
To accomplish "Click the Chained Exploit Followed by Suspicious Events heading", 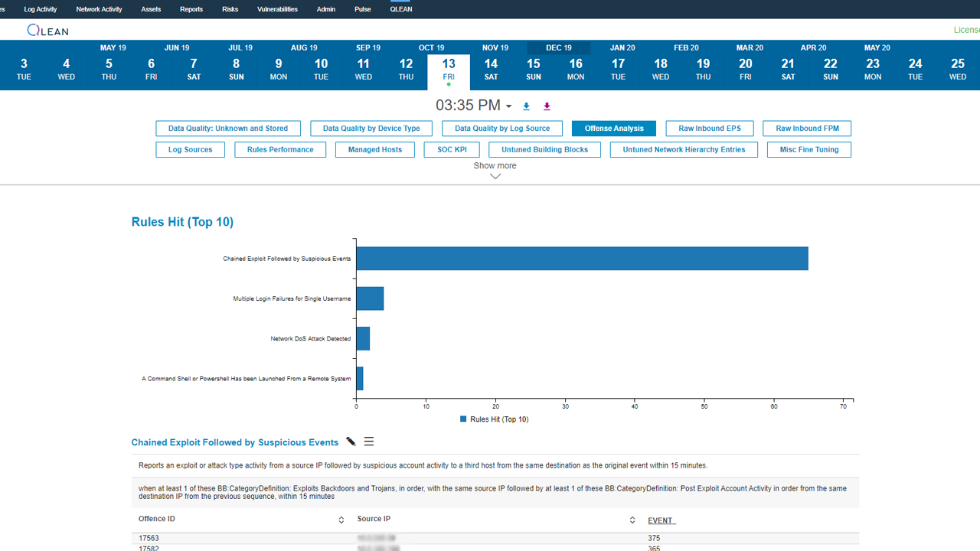I will [235, 442].
